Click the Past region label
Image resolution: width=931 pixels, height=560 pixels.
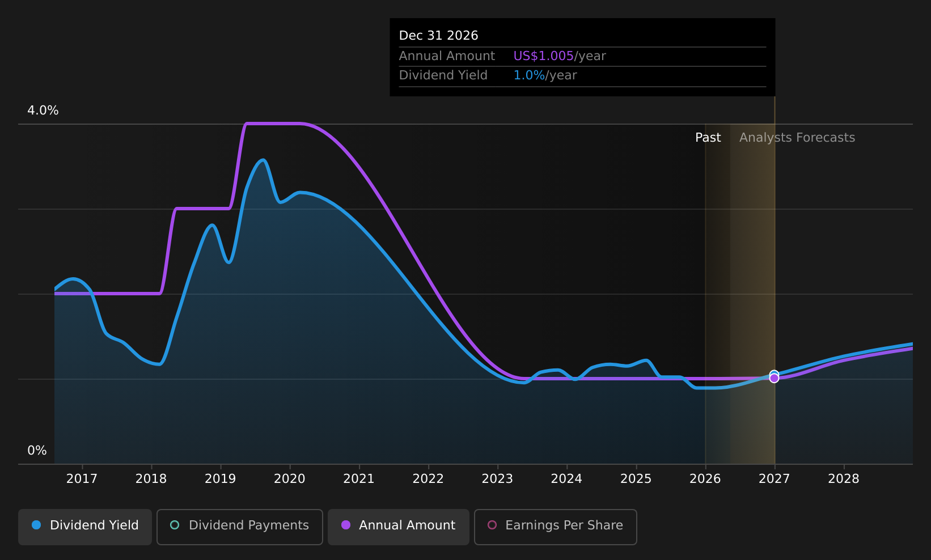[708, 138]
